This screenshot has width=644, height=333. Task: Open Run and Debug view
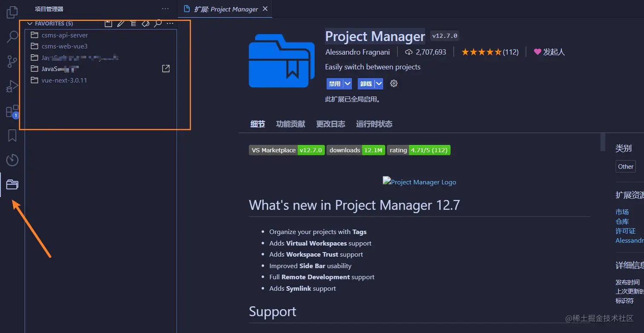12,86
